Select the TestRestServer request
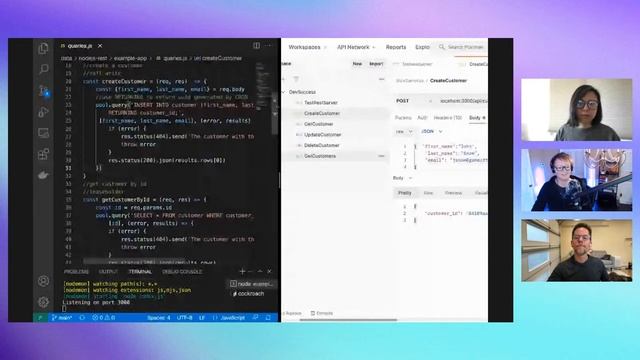Image resolution: width=640 pixels, height=360 pixels. point(321,103)
